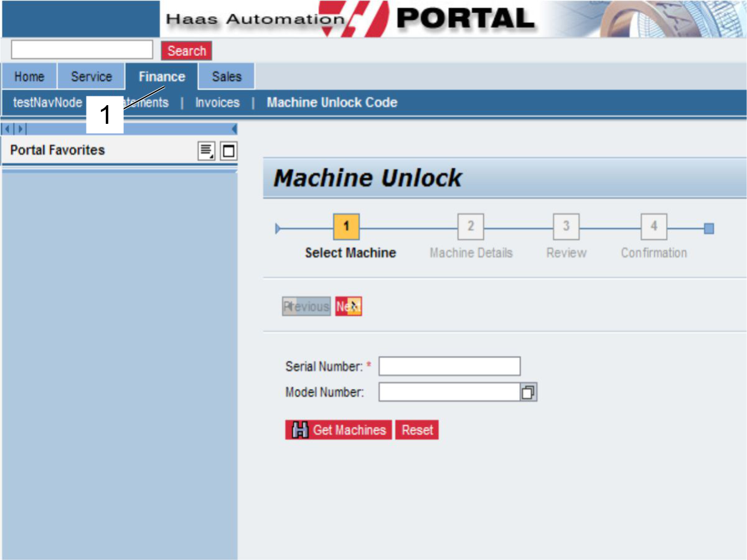Open Model Number value help icon
Viewport: 747px width, 560px height.
(x=529, y=392)
